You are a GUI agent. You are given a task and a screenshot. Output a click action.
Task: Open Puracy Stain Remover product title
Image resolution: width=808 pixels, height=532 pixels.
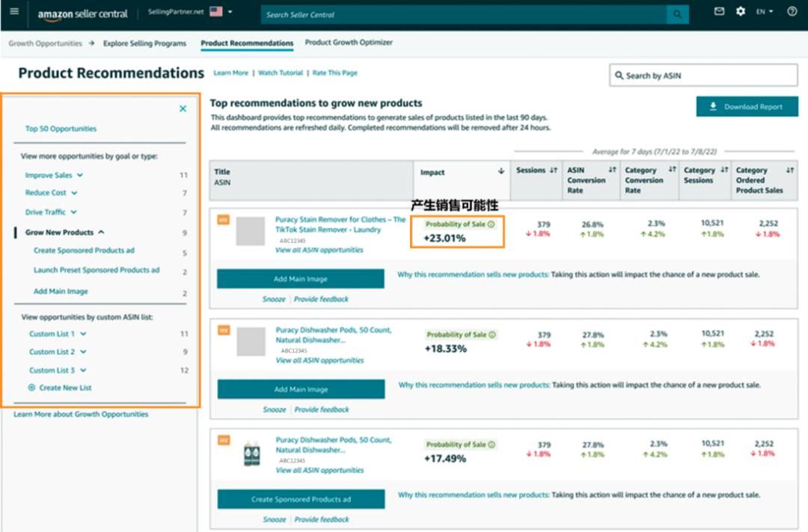(340, 224)
